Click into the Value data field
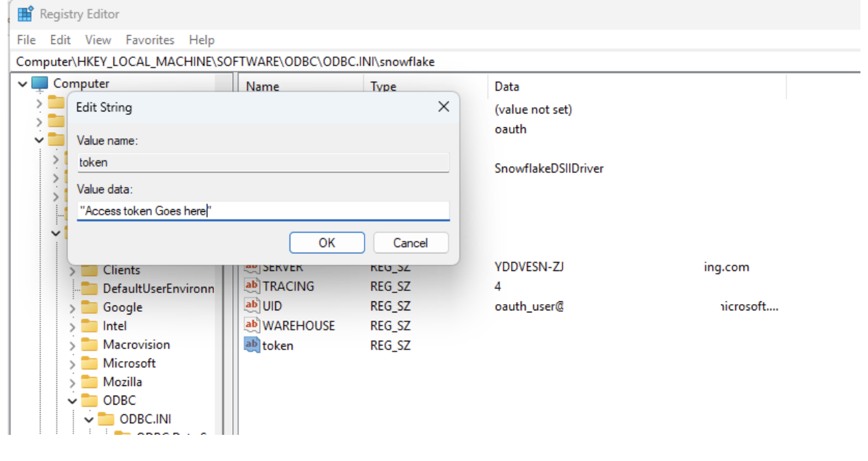 tap(263, 211)
